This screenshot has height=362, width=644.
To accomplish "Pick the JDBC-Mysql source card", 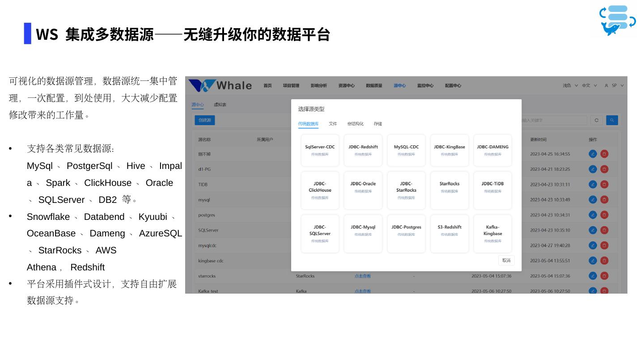I will tap(363, 234).
